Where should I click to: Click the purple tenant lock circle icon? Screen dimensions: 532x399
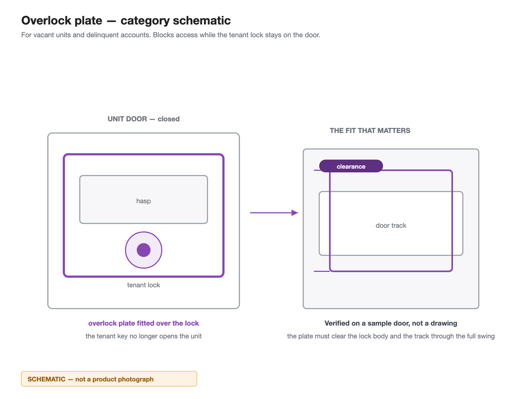click(x=144, y=250)
